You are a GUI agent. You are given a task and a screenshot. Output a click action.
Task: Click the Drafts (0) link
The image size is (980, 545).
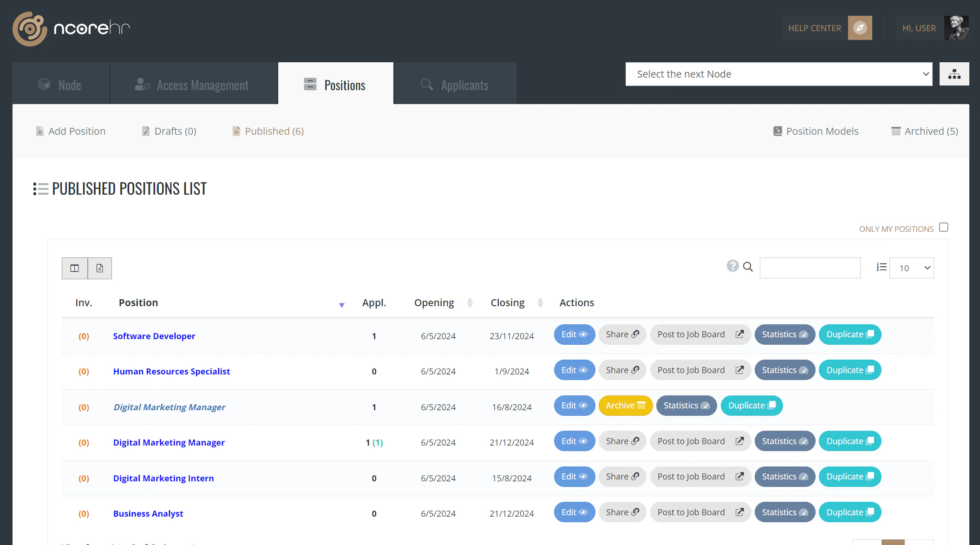pyautogui.click(x=175, y=131)
